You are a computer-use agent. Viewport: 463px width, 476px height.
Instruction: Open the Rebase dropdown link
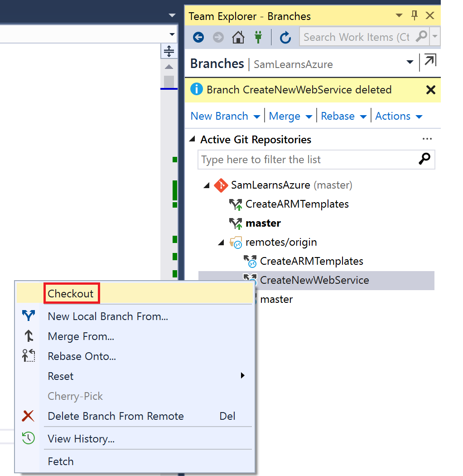(343, 116)
